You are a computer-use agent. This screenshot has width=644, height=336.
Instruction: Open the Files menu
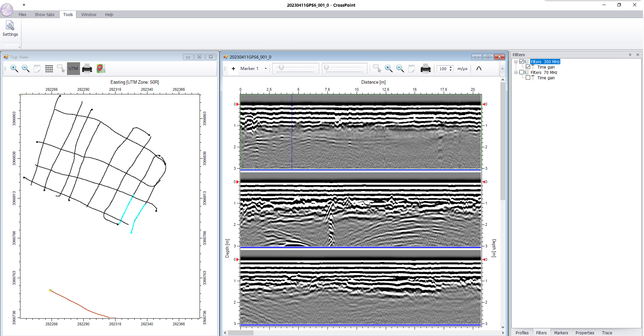point(22,14)
